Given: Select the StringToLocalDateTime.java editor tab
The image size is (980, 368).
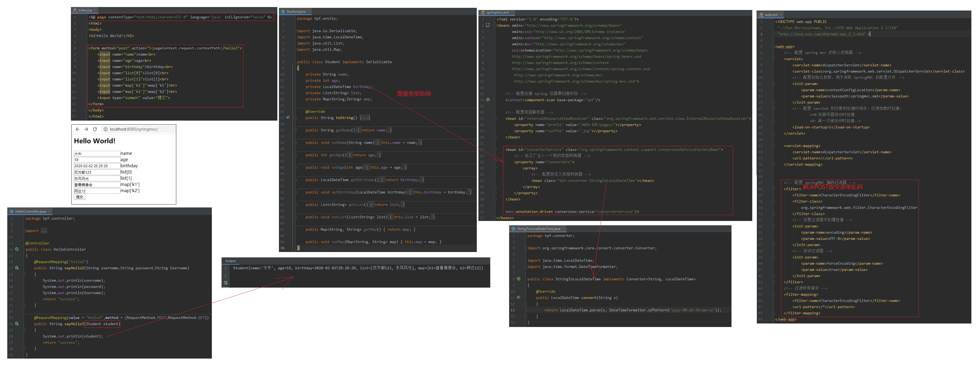Looking at the screenshot, I should 538,229.
